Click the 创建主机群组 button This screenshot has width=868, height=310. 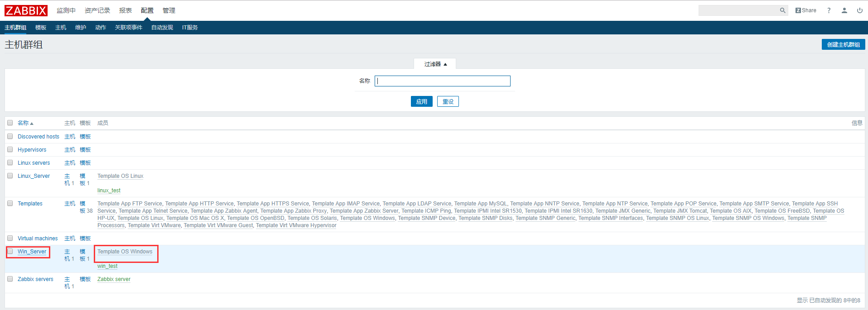844,44
